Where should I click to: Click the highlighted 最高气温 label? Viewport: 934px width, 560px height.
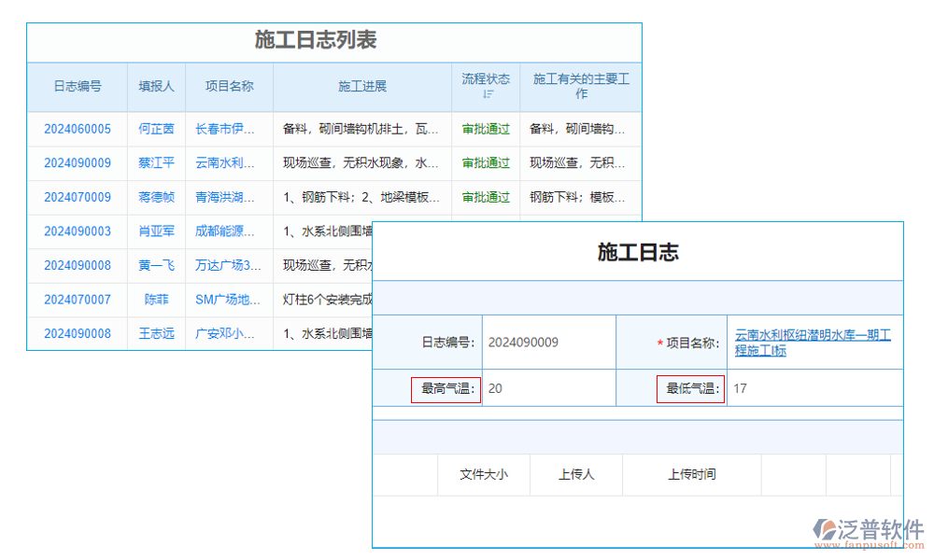[446, 389]
